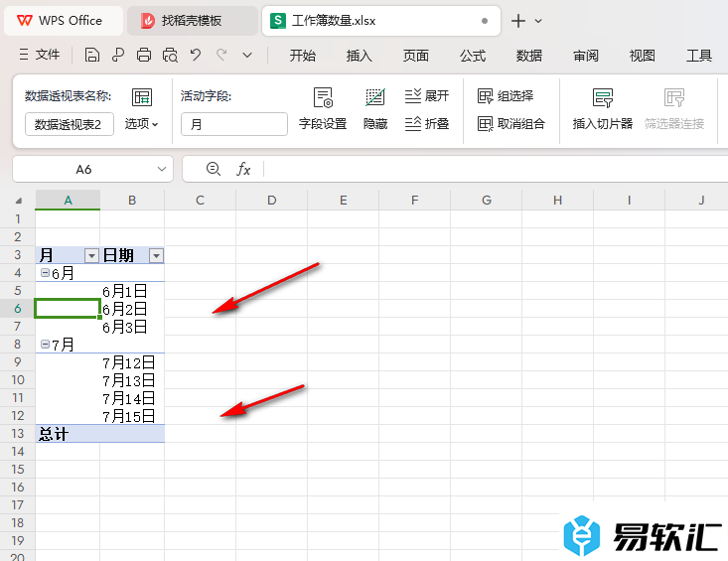The image size is (728, 561).
Task: Click the 取消组合 button
Action: point(511,124)
